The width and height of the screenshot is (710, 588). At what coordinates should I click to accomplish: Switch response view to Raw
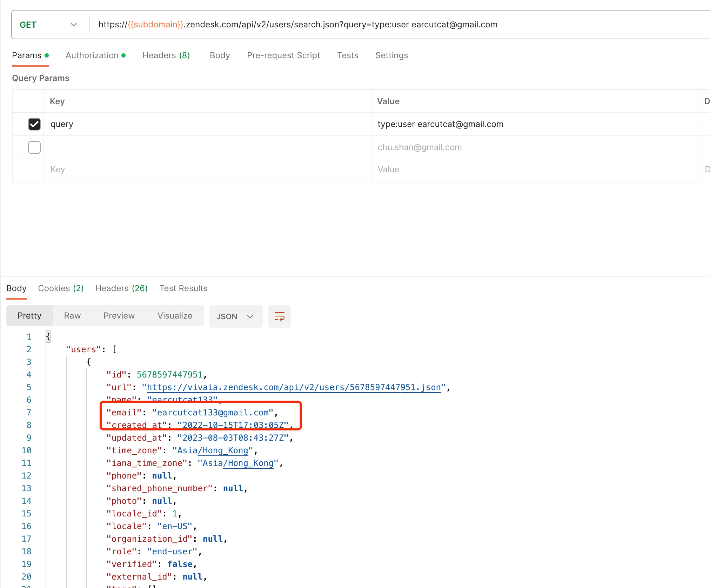point(72,316)
